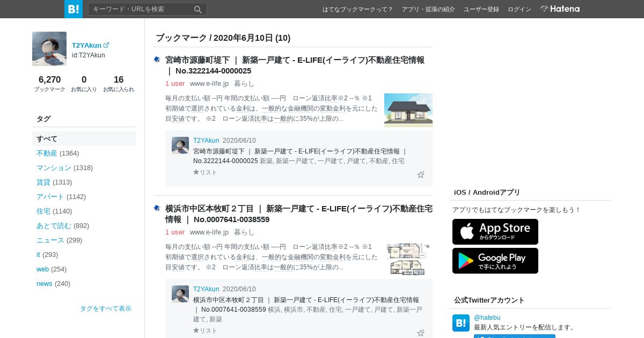Screen dimensions: 644x338
Task: Open 暮らし category of 横浜市 entry
Action: pyautogui.click(x=244, y=232)
